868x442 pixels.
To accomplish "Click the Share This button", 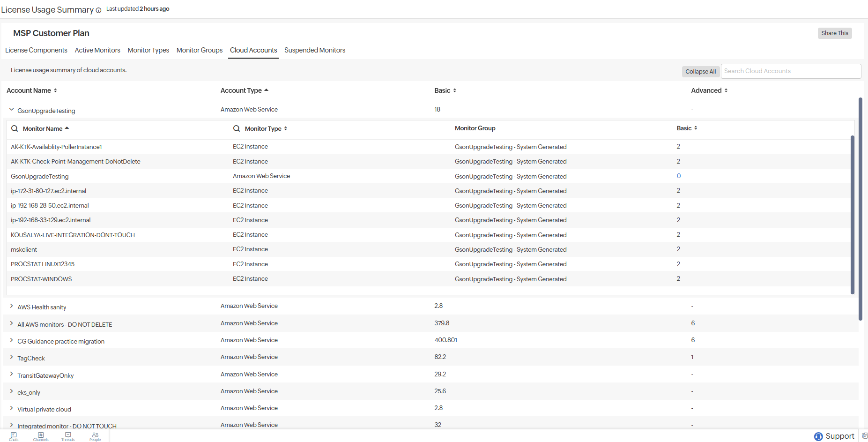I will click(x=834, y=33).
